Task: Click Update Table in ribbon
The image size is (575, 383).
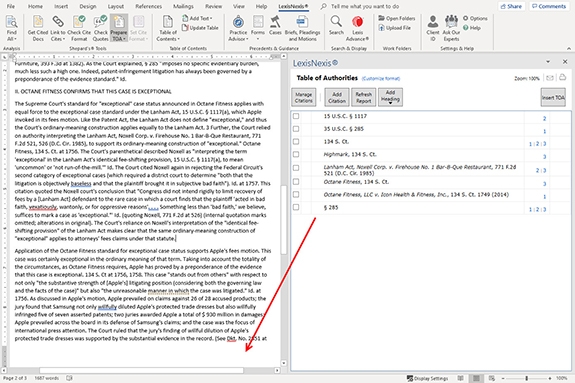Action: pos(200,28)
